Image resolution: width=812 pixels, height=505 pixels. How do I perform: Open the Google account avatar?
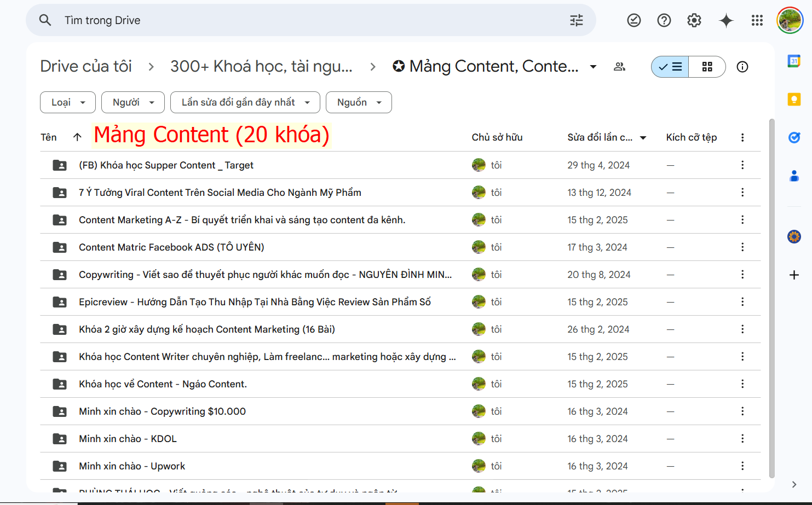coord(790,20)
